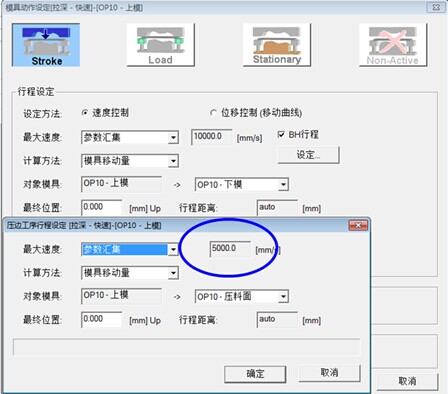Click the 10000.0 max speed field
Image resolution: width=448 pixels, height=394 pixels.
pyautogui.click(x=211, y=137)
